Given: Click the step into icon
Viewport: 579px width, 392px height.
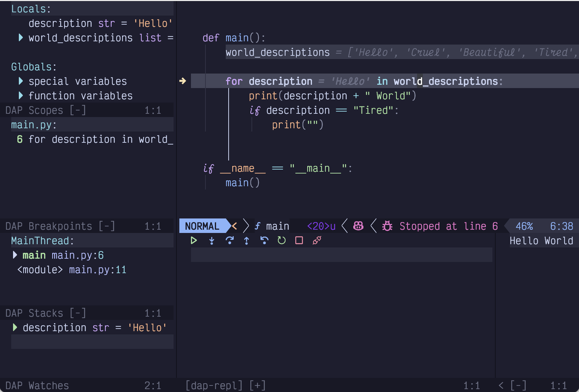Looking at the screenshot, I should pos(212,241).
